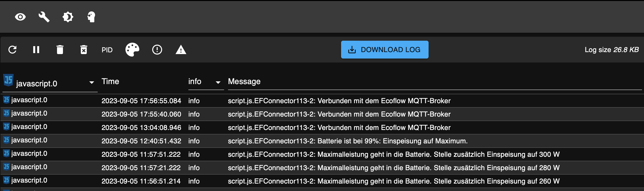The height and width of the screenshot is (191, 644).
Task: Click the expert mode head icon
Action: point(91,17)
